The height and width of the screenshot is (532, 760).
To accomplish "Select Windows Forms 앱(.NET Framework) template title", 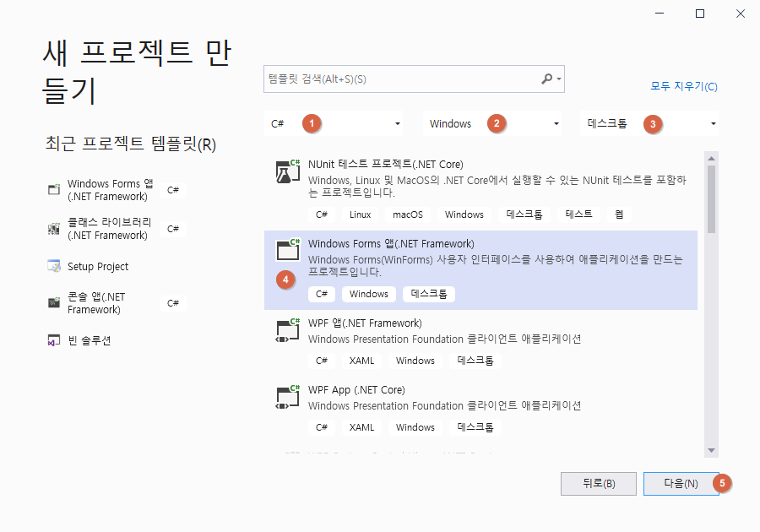I will pyautogui.click(x=391, y=244).
